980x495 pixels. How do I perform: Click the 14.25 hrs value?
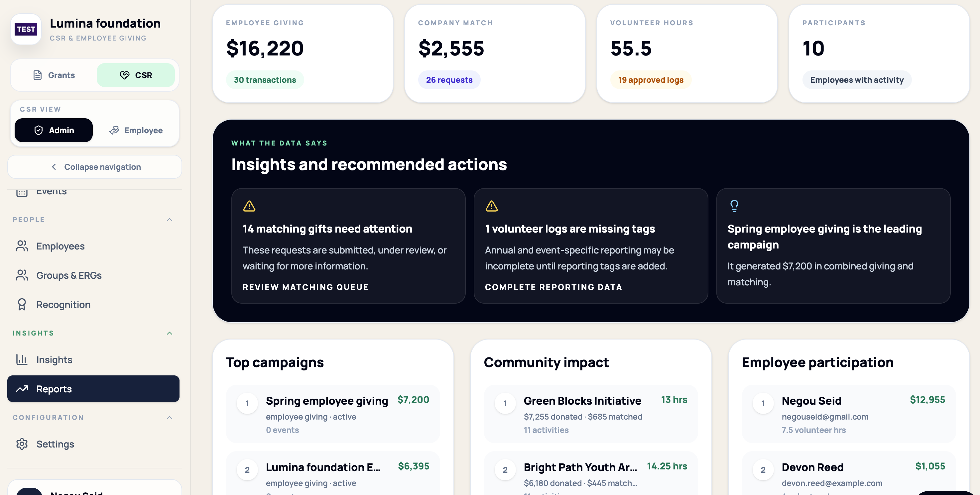tap(667, 466)
